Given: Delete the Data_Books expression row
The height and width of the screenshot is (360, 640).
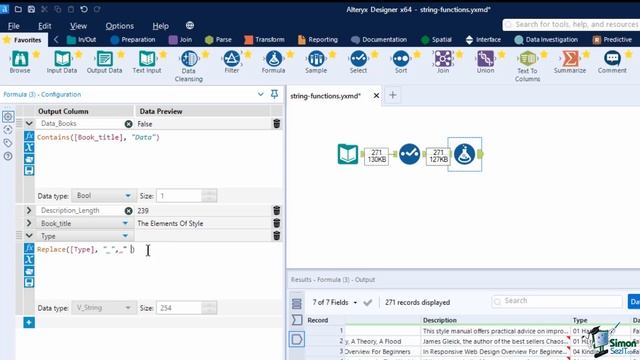Looking at the screenshot, I should (x=276, y=124).
